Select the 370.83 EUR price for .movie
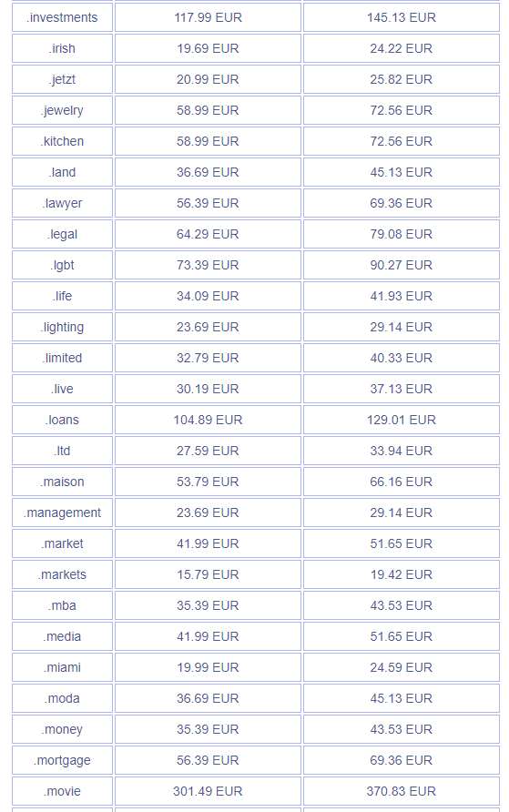 coord(402,791)
